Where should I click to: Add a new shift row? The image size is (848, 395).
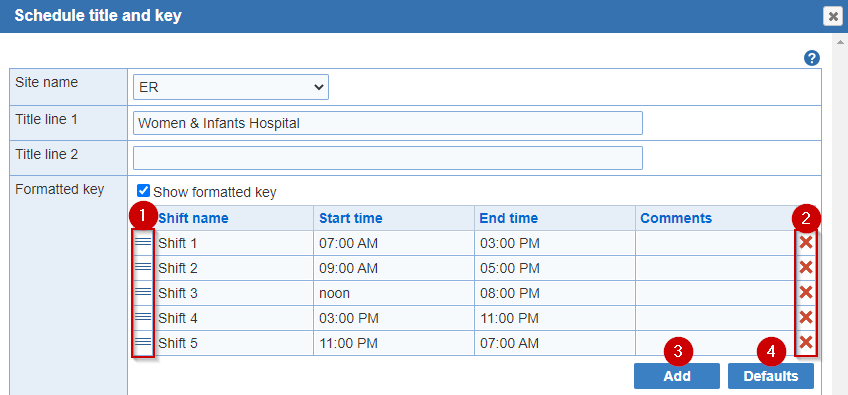[677, 376]
